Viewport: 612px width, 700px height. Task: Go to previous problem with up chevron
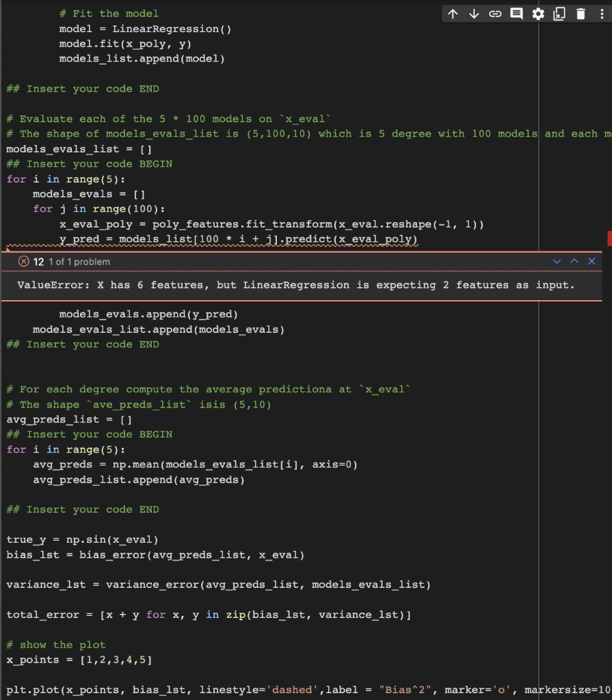click(574, 261)
